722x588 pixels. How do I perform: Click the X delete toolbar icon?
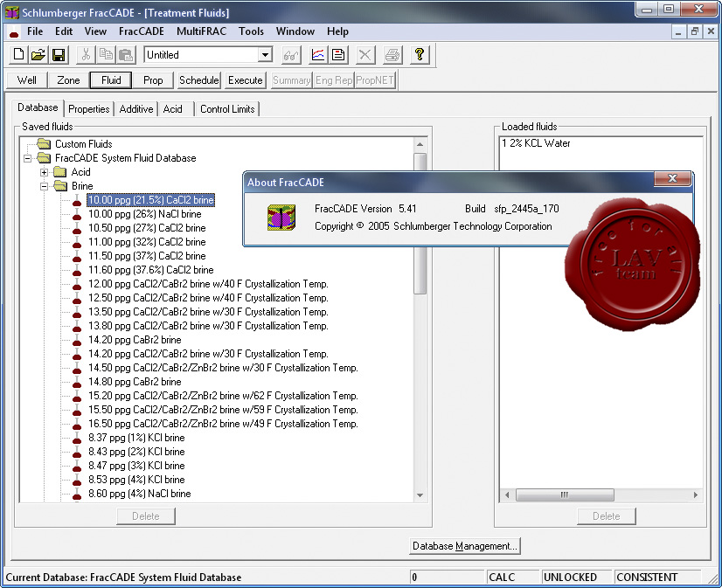point(364,55)
